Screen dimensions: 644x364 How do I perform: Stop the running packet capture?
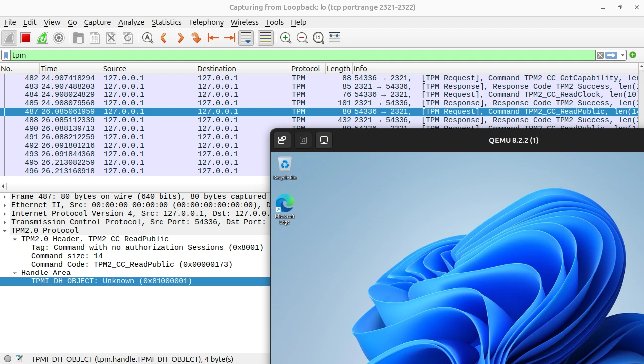(26, 38)
